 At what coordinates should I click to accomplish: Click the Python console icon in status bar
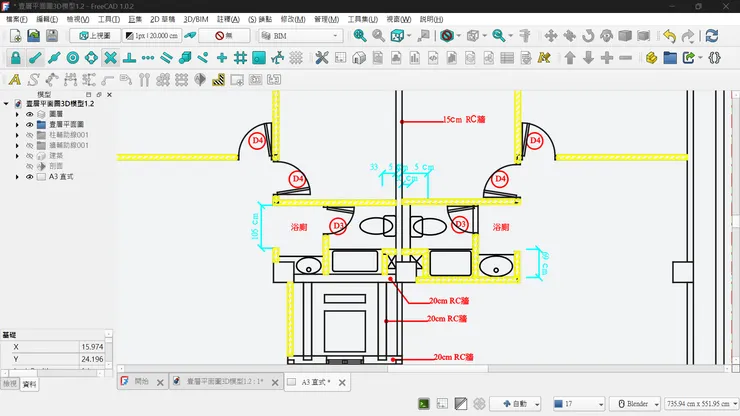[x=424, y=403]
